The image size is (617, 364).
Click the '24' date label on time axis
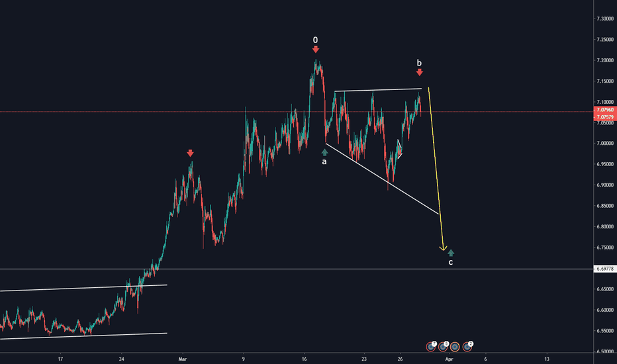[x=122, y=359]
